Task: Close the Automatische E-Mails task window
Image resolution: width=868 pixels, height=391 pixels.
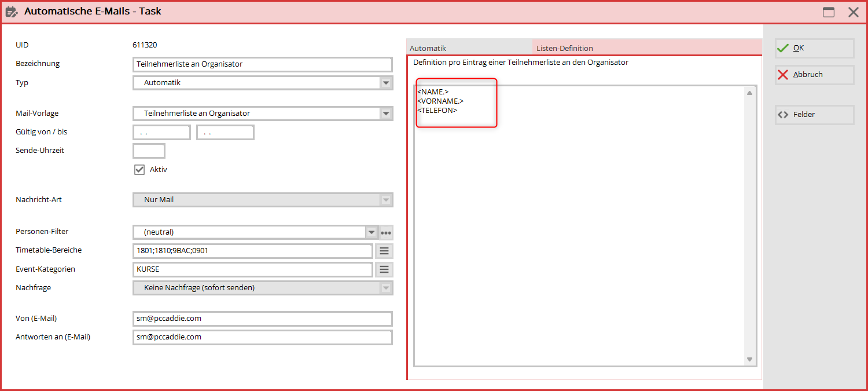Action: (854, 12)
